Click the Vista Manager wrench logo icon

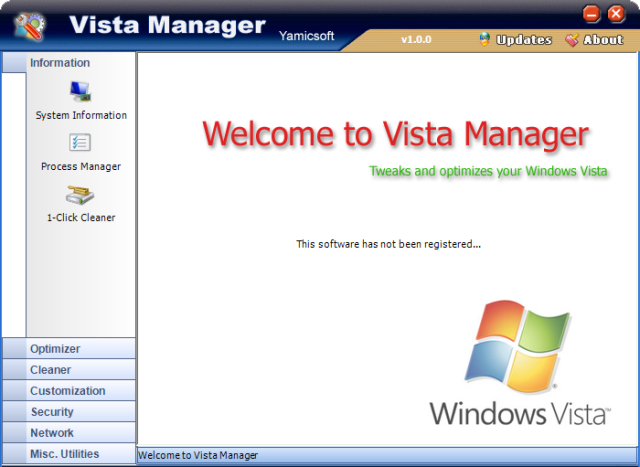click(29, 27)
